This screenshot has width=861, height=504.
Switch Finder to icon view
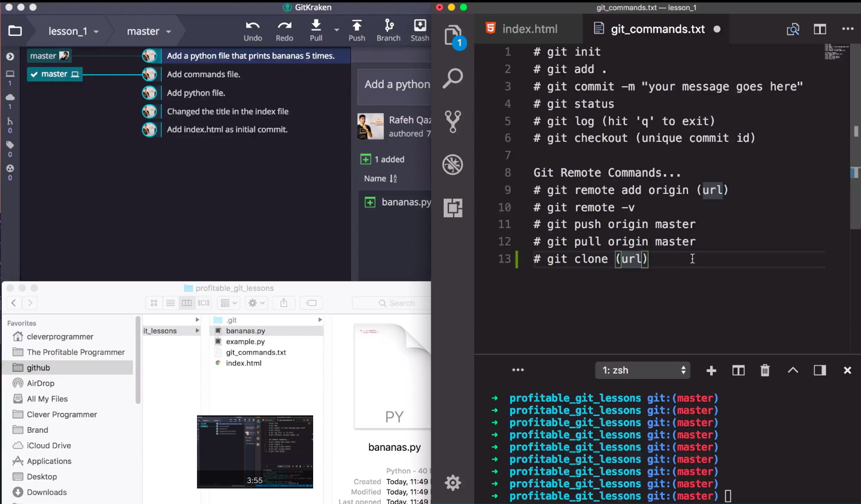pos(154,303)
